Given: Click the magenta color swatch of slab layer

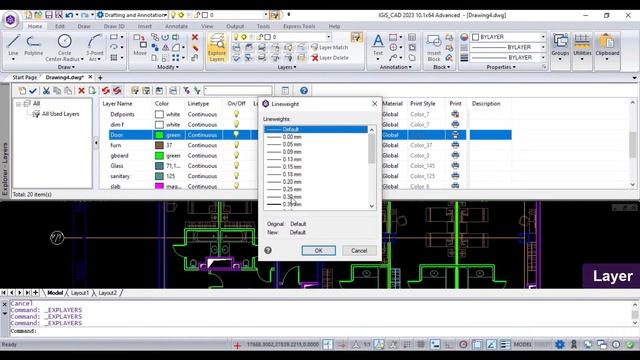Looking at the screenshot, I should (x=159, y=186).
